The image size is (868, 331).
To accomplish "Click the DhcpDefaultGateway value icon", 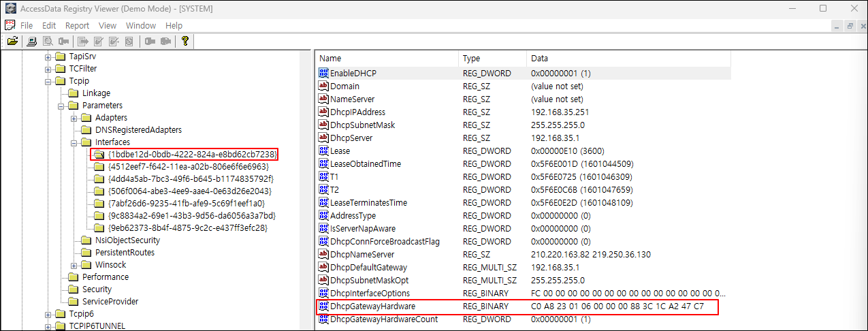I will coord(324,268).
